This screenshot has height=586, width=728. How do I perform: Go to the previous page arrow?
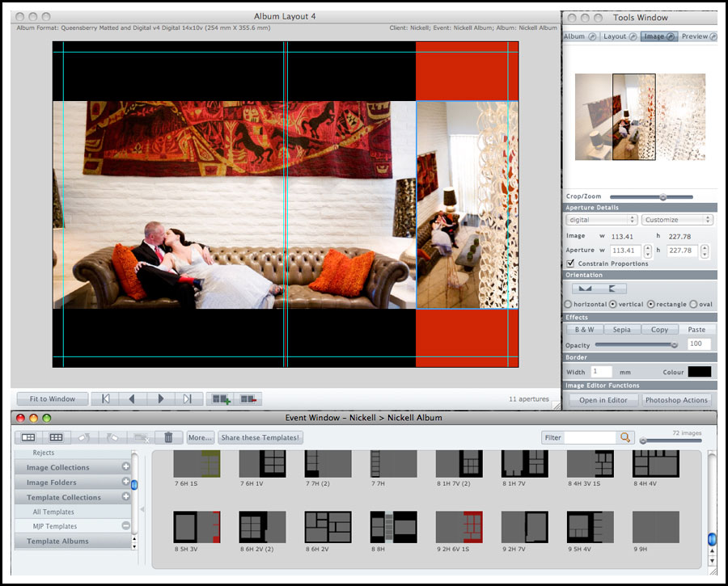[133, 398]
